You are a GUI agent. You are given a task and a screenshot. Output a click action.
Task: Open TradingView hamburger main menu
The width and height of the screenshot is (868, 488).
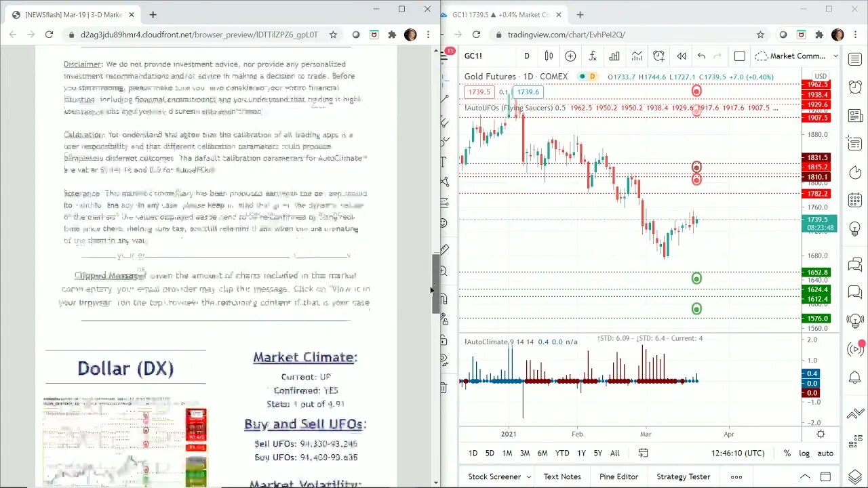444,56
